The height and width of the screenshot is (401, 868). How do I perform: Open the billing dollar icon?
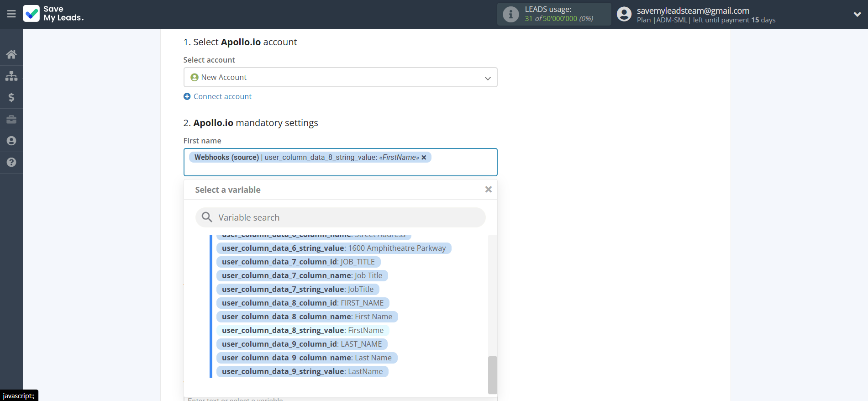(x=11, y=97)
